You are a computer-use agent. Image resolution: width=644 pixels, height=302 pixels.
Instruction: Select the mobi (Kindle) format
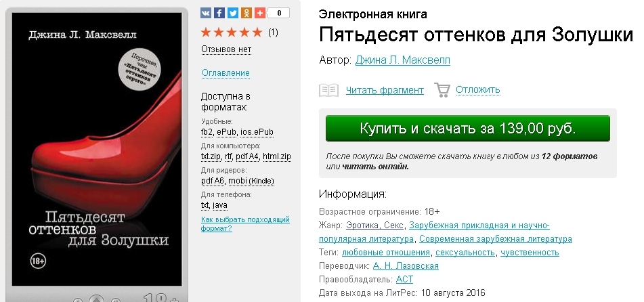coord(251,181)
